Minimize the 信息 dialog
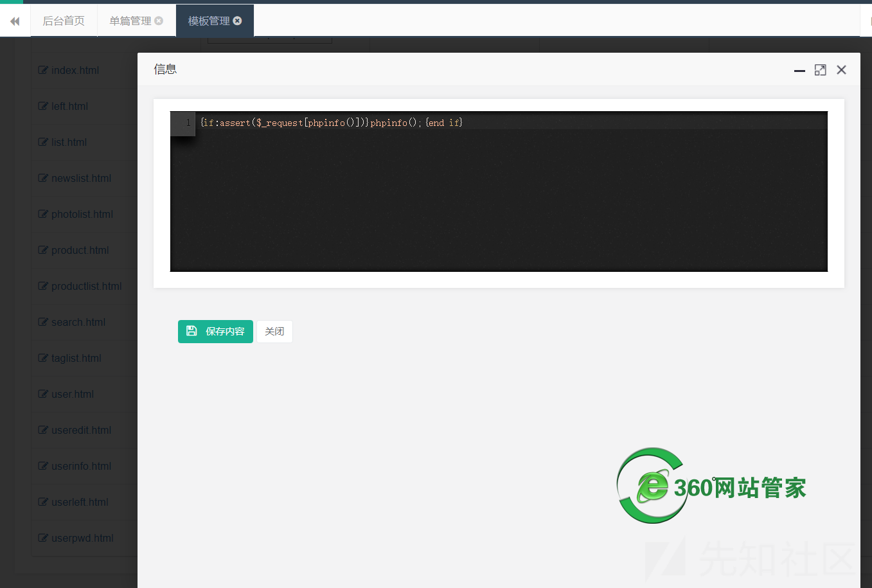 [799, 70]
